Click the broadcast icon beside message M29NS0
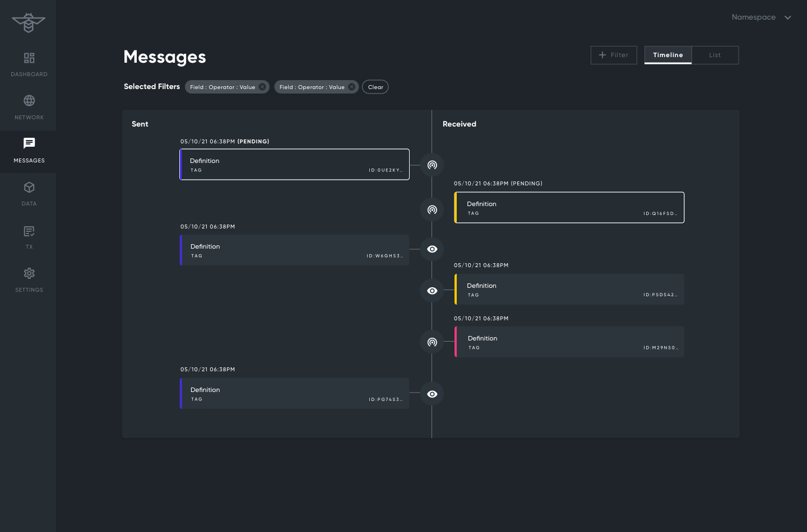Screen dimensions: 807x532 pos(432,342)
